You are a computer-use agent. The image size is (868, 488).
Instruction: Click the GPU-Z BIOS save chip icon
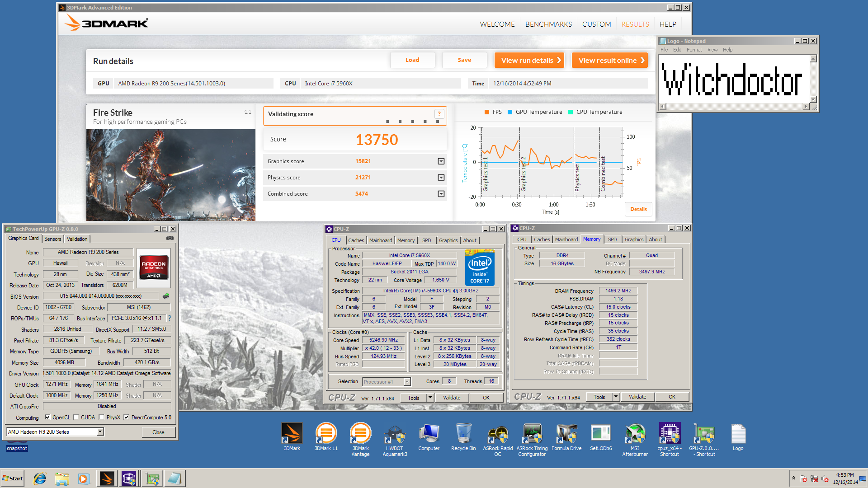click(x=166, y=296)
